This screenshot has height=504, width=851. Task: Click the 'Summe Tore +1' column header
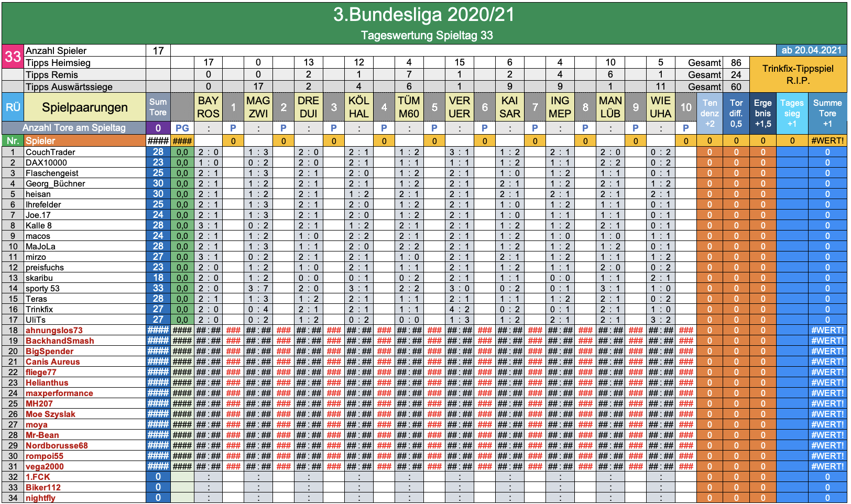pyautogui.click(x=827, y=113)
